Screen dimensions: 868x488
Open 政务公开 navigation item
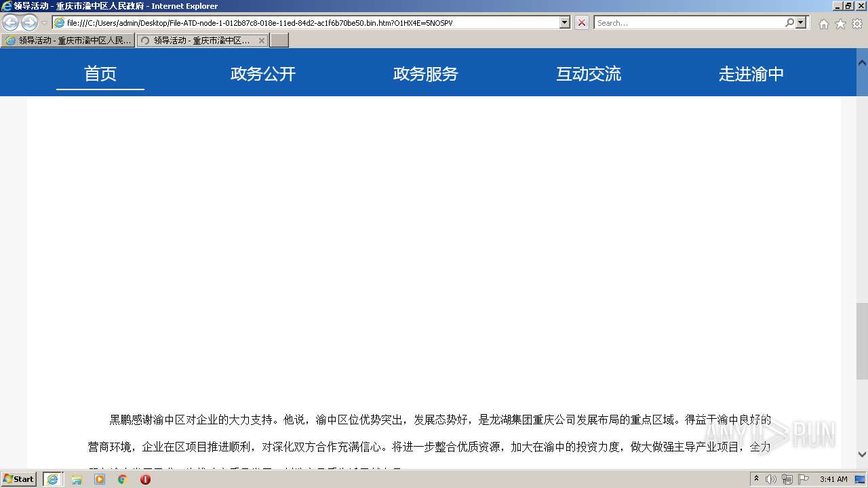click(263, 73)
